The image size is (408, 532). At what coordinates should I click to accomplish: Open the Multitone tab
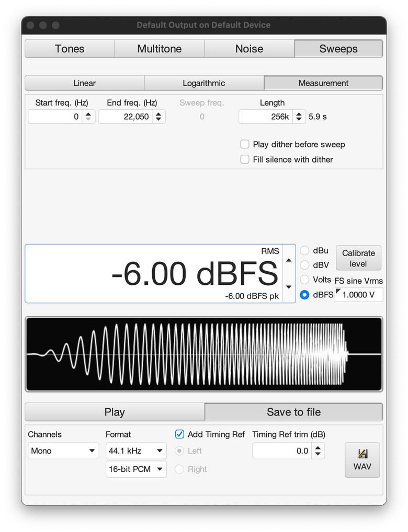(160, 49)
